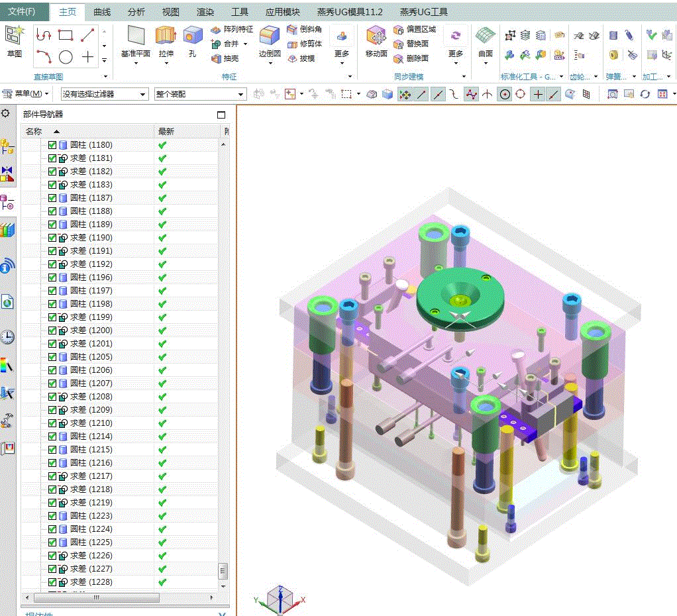
Task: Open the navigator settings gear icon
Action: pos(5,113)
